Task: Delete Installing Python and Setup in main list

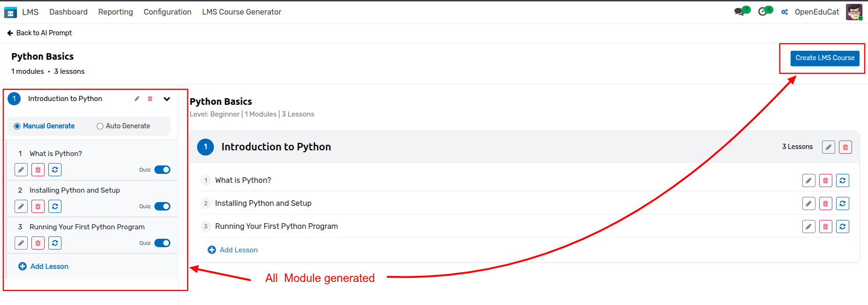Action: tap(826, 203)
